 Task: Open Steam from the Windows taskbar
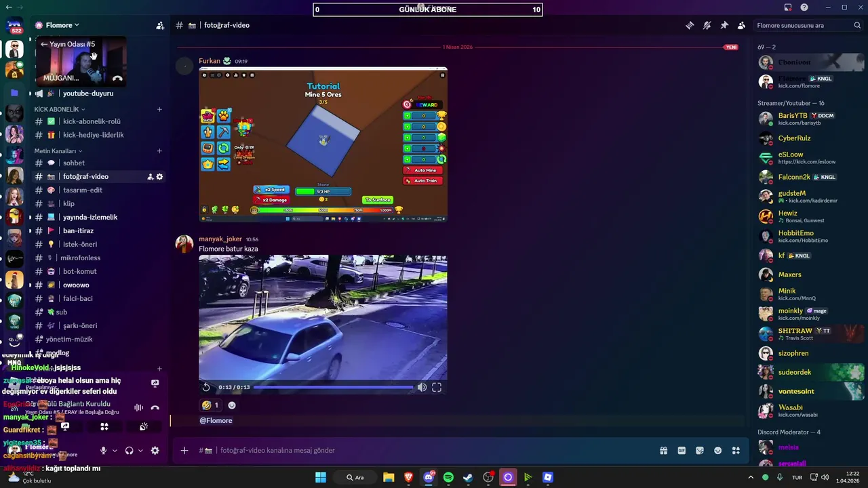point(468,477)
